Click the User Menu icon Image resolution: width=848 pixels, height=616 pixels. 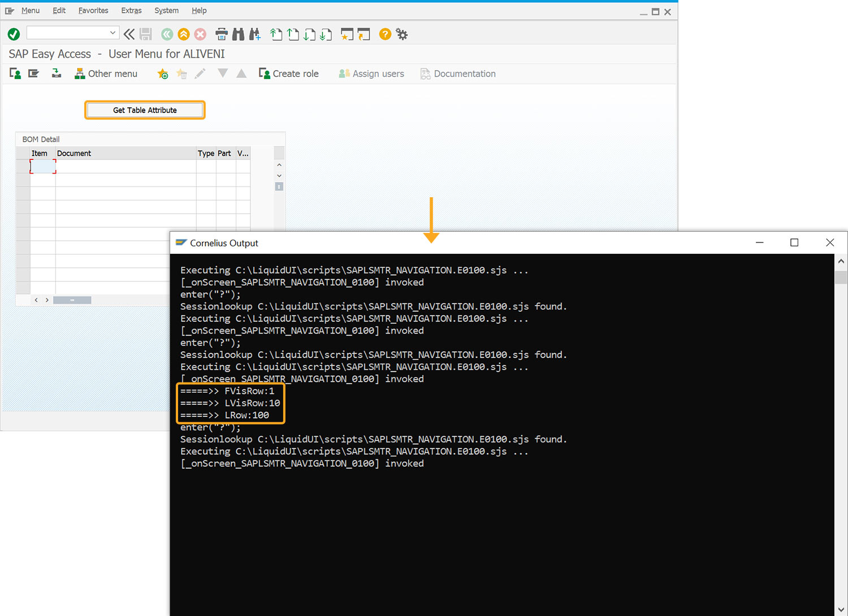(x=16, y=73)
